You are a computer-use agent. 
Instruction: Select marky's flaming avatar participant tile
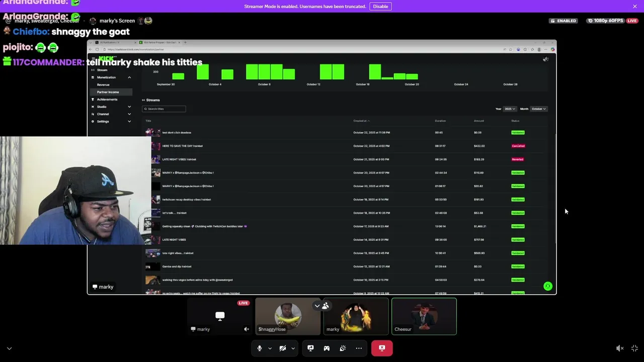click(x=356, y=316)
